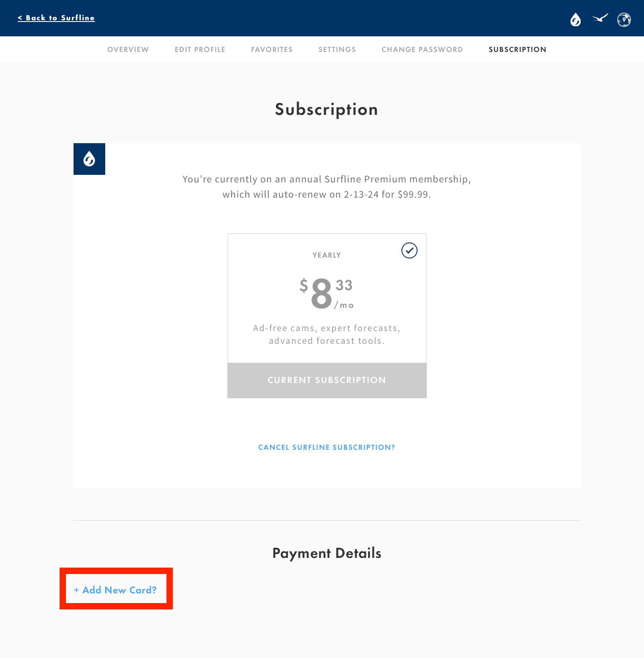Viewport: 644px width, 658px height.
Task: Click the 'Add New Card?' link
Action: click(x=116, y=590)
